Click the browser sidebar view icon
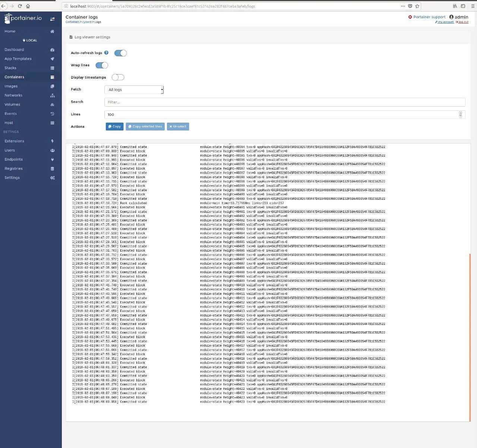This screenshot has height=448, width=477. click(x=463, y=6)
